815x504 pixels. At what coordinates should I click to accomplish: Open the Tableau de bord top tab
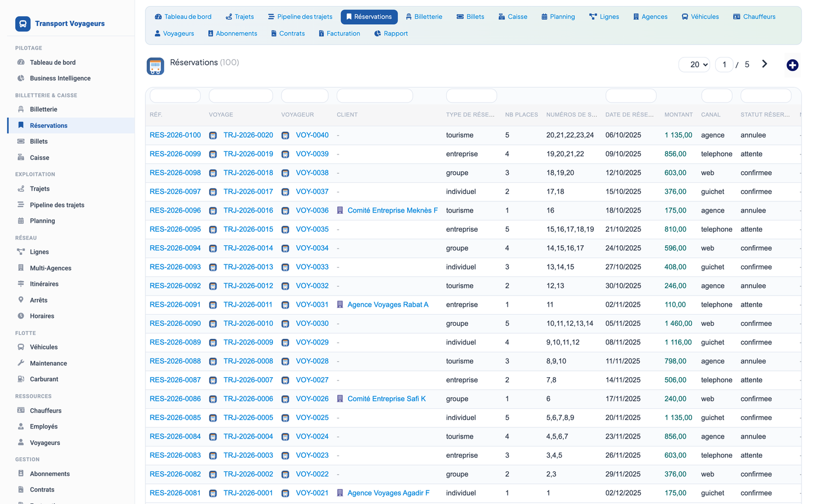[183, 17]
